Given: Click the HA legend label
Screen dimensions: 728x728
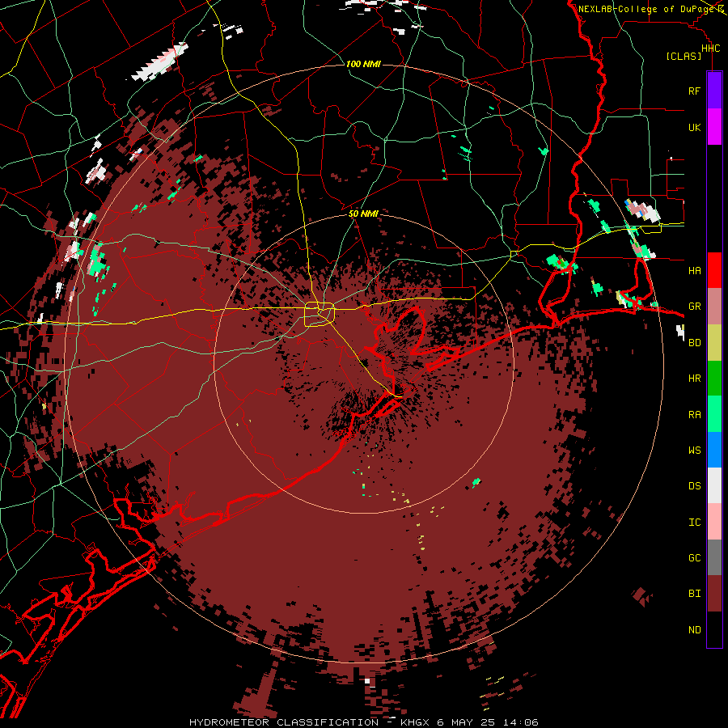Looking at the screenshot, I should (x=694, y=270).
